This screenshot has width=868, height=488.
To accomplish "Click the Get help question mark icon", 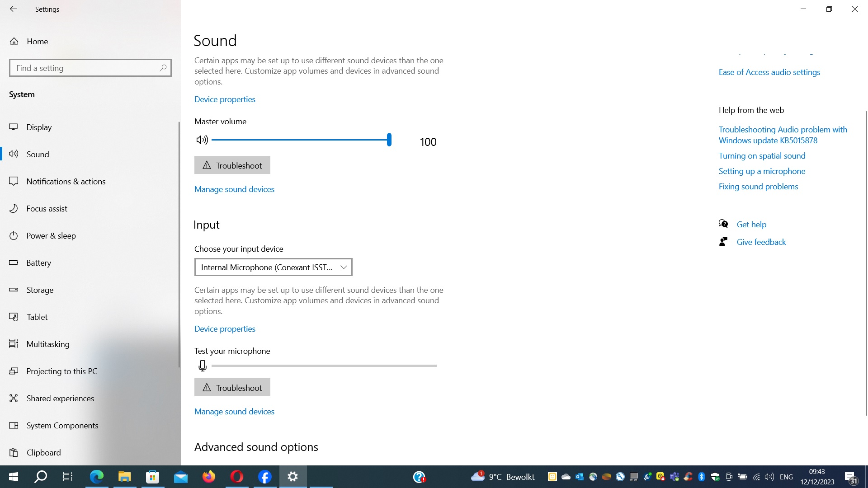I will point(723,224).
